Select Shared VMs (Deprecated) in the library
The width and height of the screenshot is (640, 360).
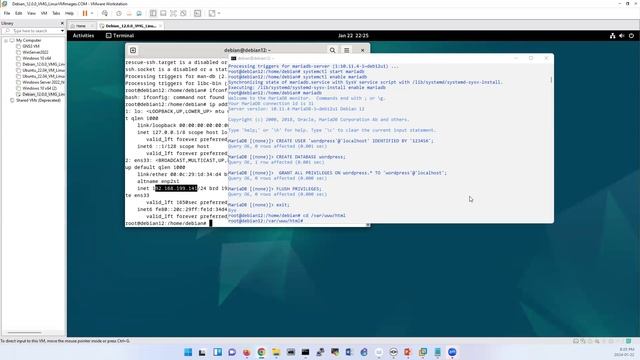point(38,100)
